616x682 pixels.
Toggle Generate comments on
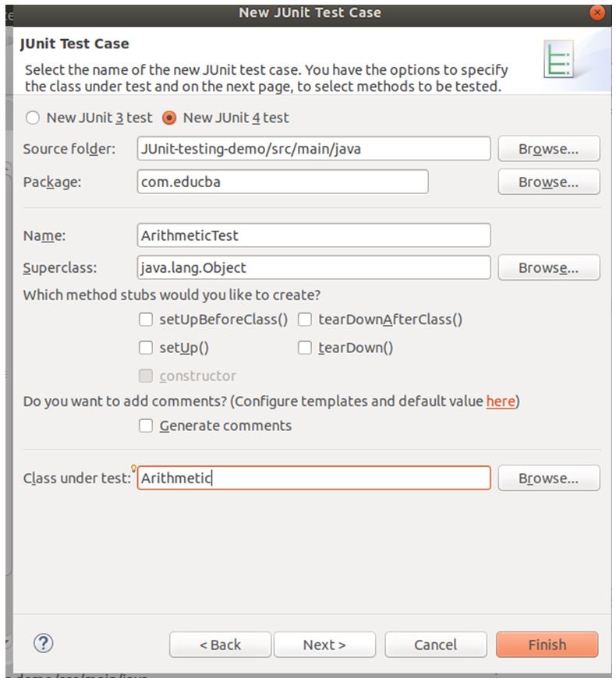point(145,426)
